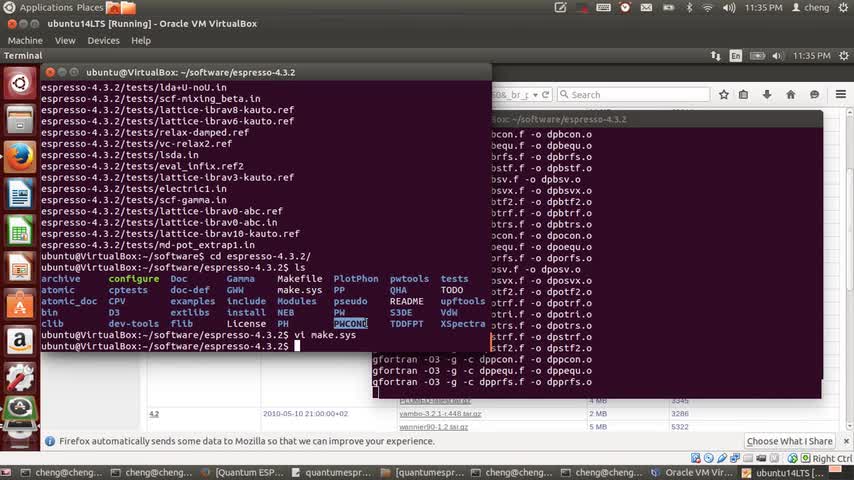The height and width of the screenshot is (480, 854).
Task: Open the cheng user menu
Action: 810,8
